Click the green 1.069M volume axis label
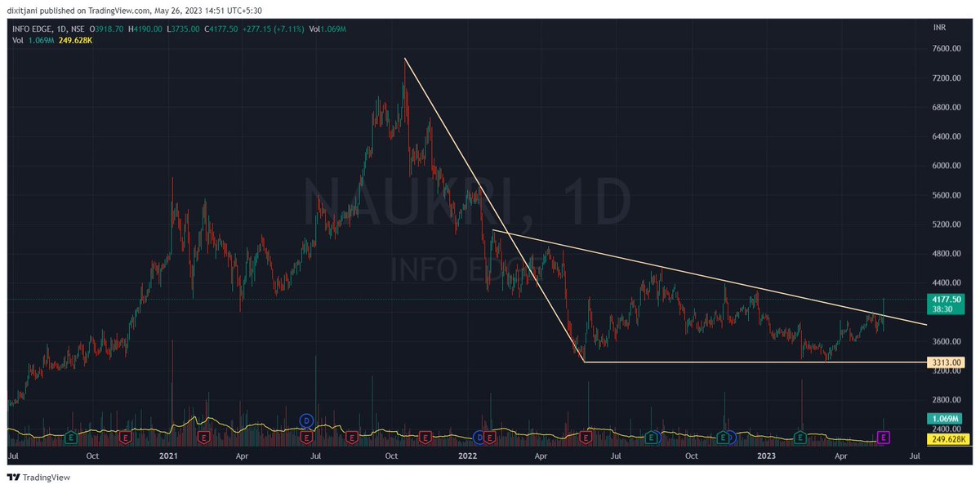The image size is (980, 489). (945, 419)
